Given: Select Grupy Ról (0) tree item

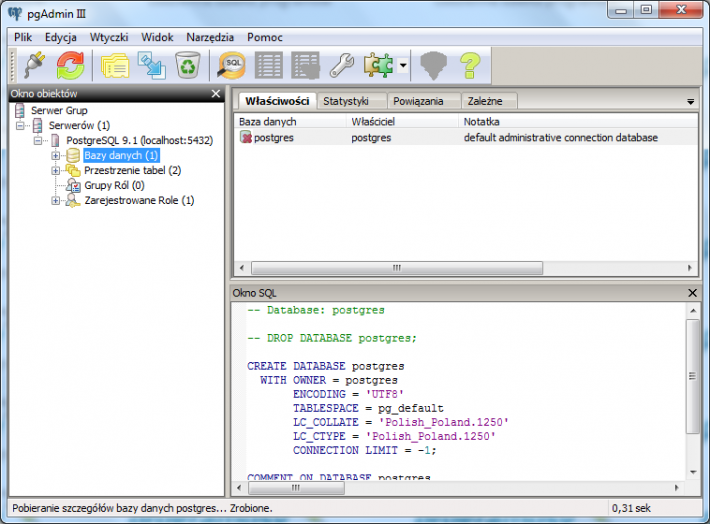Looking at the screenshot, I should tap(114, 185).
